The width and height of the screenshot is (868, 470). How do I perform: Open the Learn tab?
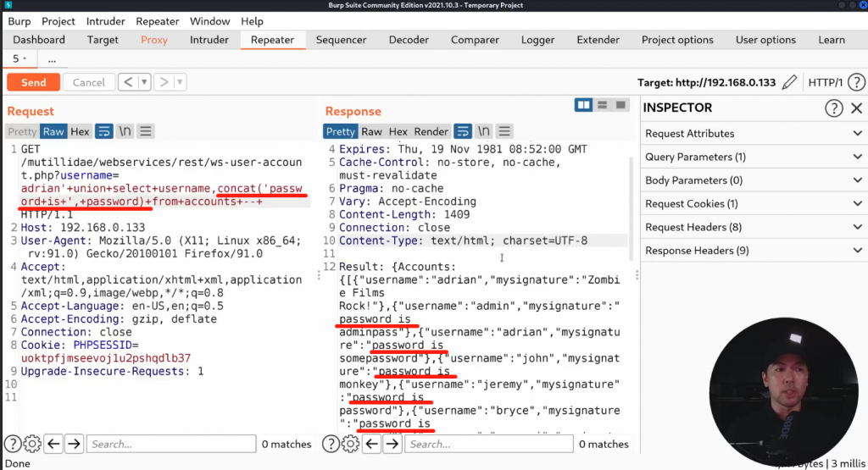point(832,41)
